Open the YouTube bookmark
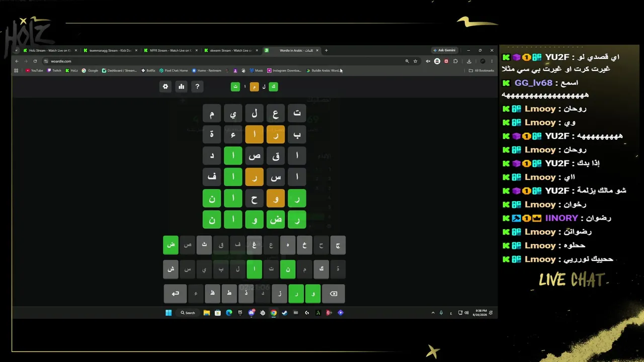The height and width of the screenshot is (362, 644). (x=35, y=70)
